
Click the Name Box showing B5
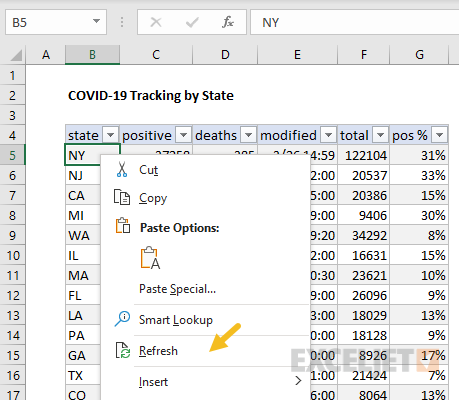click(x=56, y=22)
